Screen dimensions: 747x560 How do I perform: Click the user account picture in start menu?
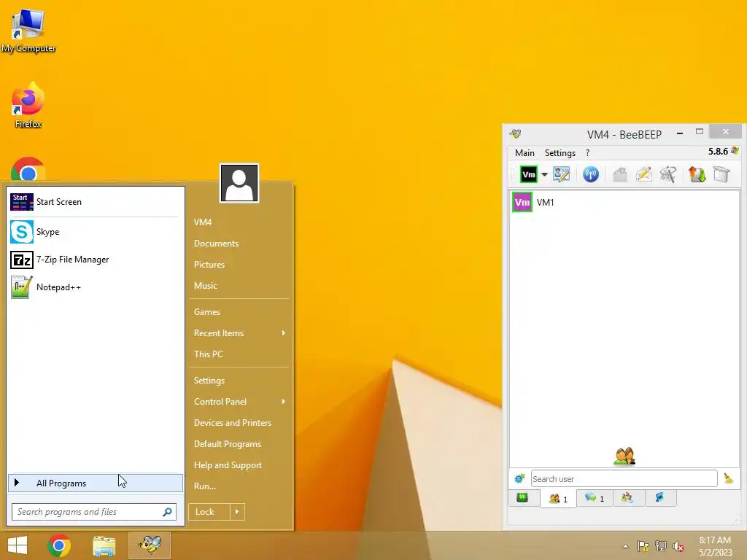tap(239, 183)
